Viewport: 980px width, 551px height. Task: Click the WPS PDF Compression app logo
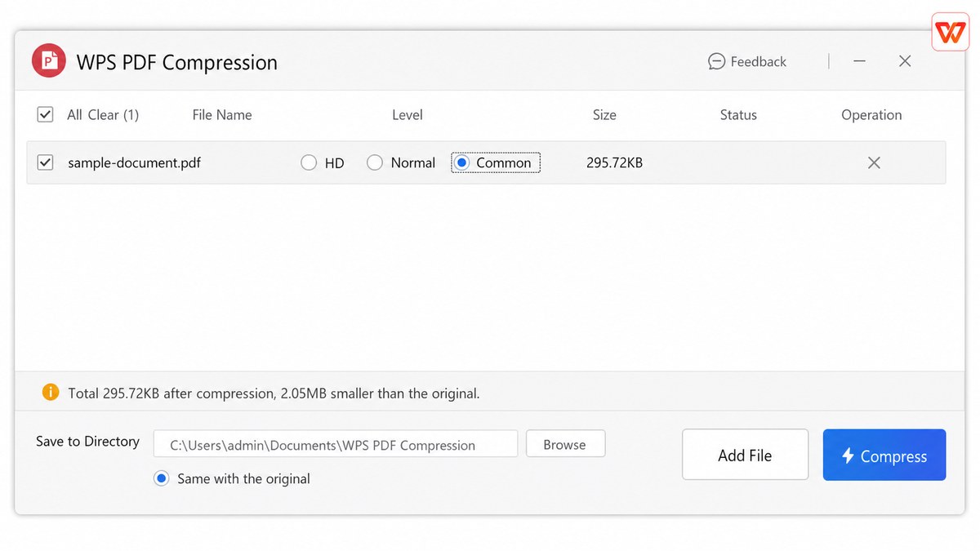48,61
